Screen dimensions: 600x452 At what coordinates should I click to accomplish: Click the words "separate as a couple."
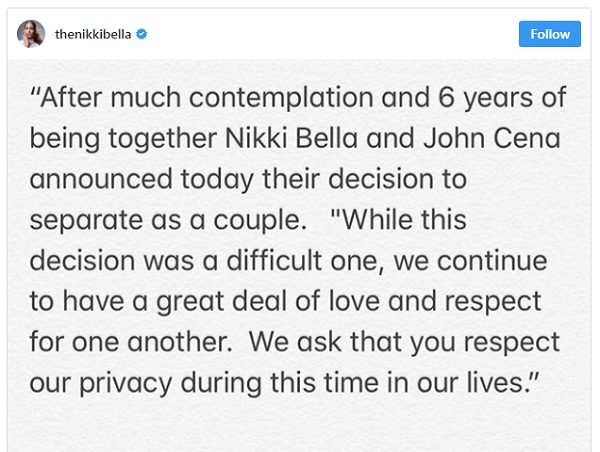(168, 221)
